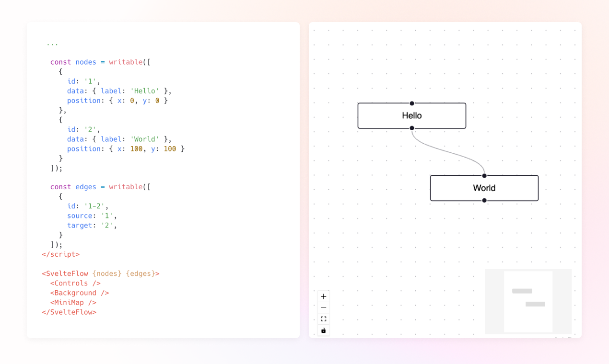This screenshot has width=609, height=364.
Task: Click the "source: '1'," code line
Action: pos(92,216)
